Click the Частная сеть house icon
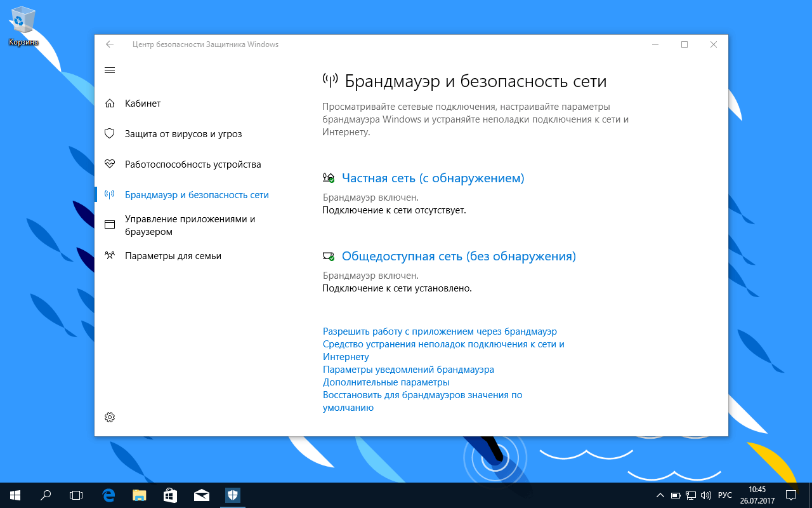 (x=329, y=178)
